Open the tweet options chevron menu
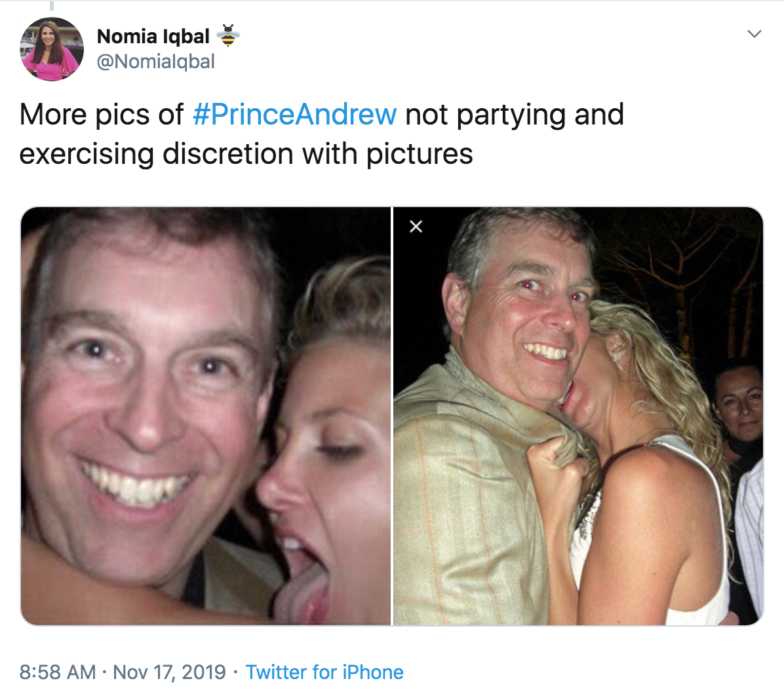This screenshot has height=700, width=784. pyautogui.click(x=755, y=34)
